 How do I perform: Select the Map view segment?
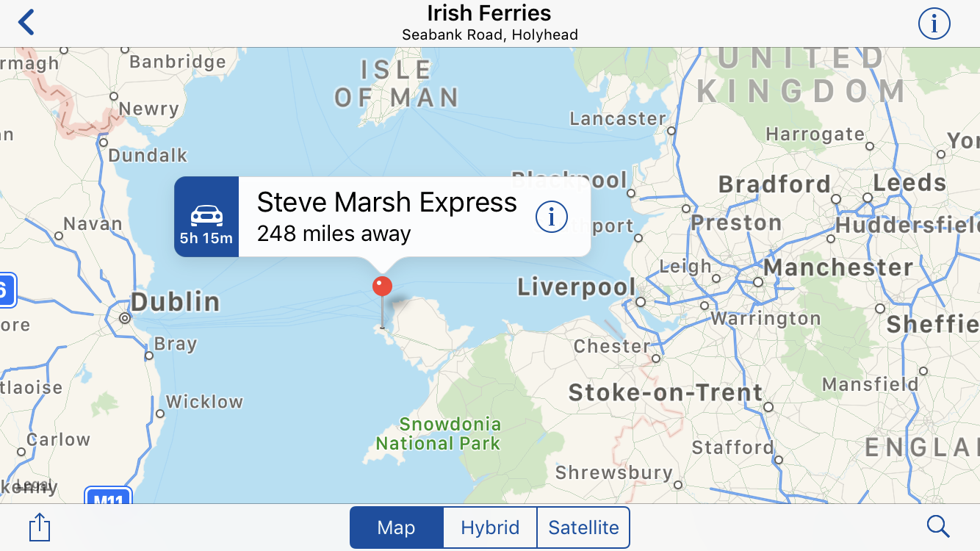(x=396, y=527)
